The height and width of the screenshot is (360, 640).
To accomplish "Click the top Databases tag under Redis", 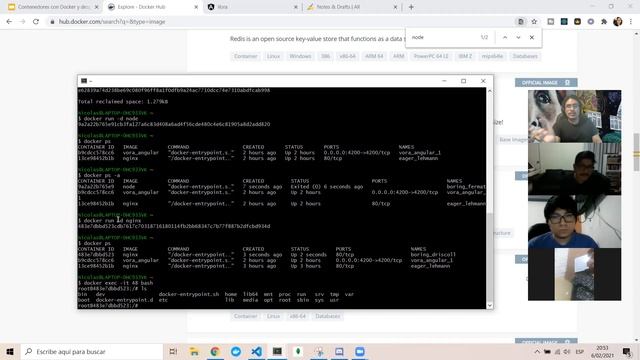I will point(525,56).
